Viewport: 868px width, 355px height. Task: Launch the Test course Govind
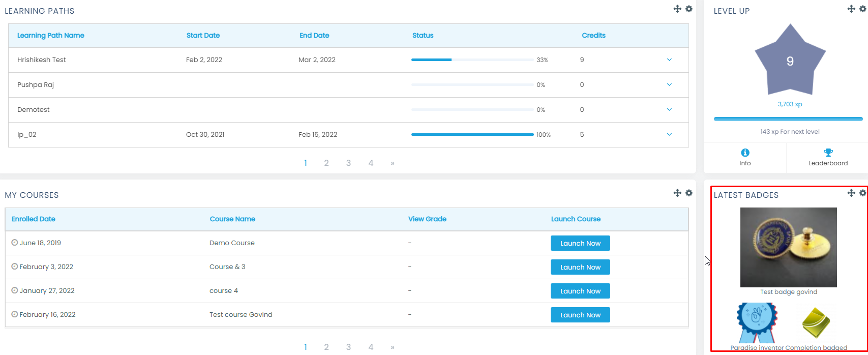pos(580,315)
